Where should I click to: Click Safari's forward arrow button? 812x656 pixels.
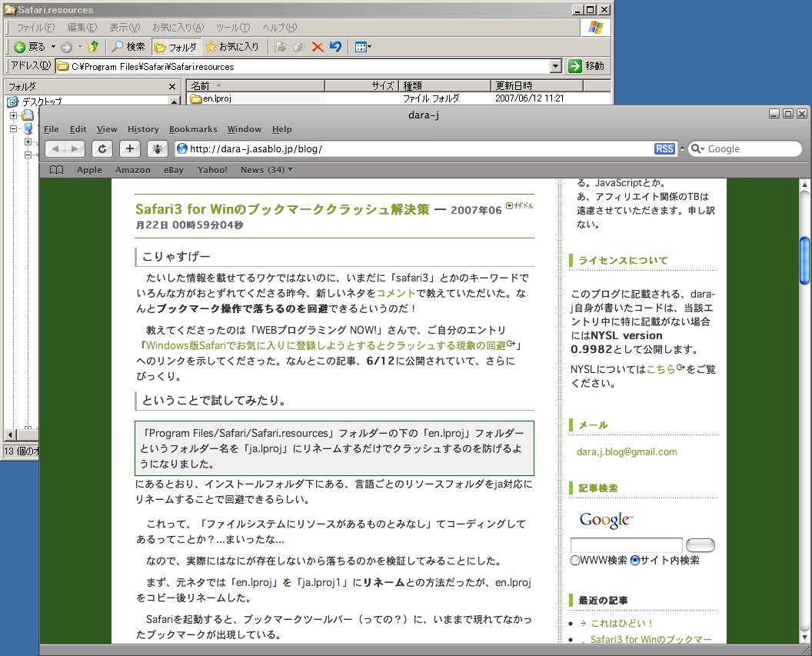click(75, 149)
